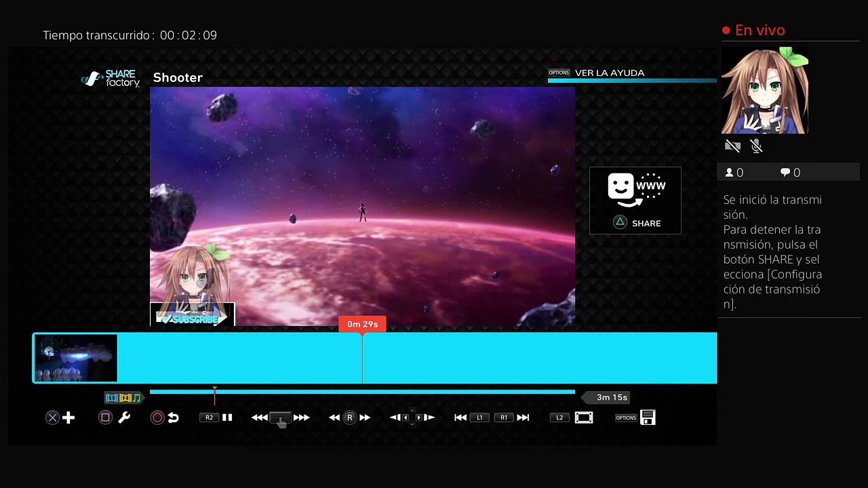Click the touchpad swipe icon
The width and height of the screenshot is (868, 488).
click(x=281, y=419)
